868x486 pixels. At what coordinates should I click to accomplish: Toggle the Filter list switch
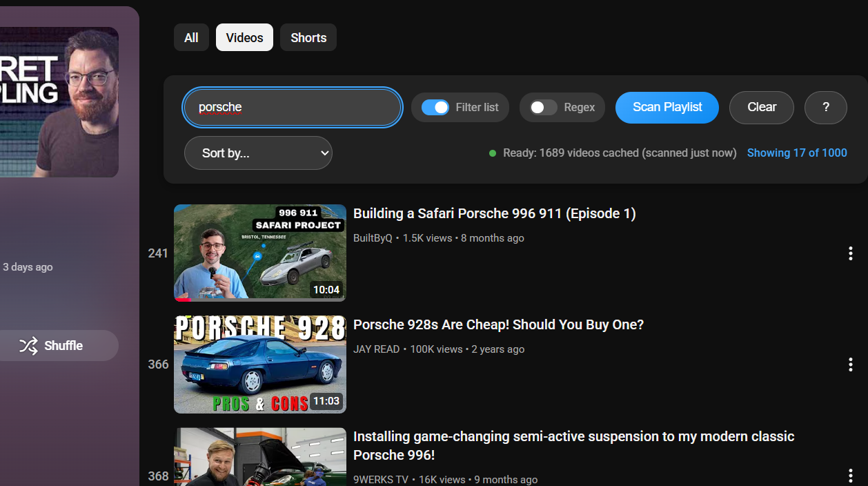[435, 107]
